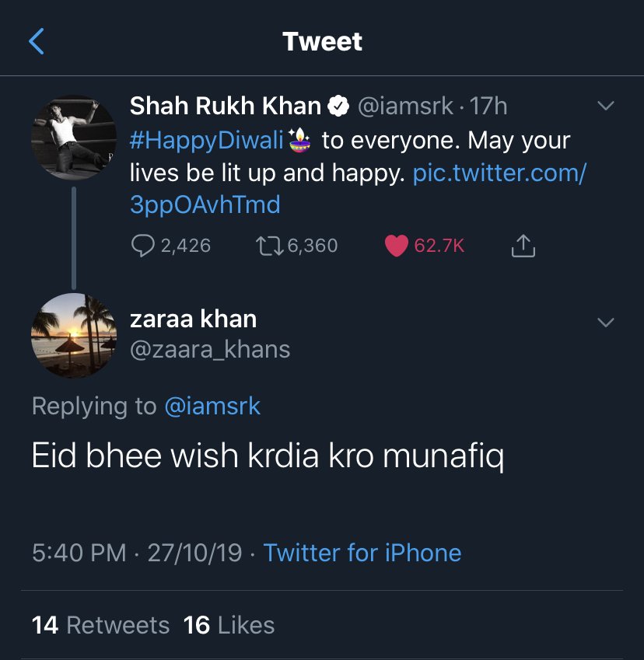View the 14 Retweets list

pos(100,625)
